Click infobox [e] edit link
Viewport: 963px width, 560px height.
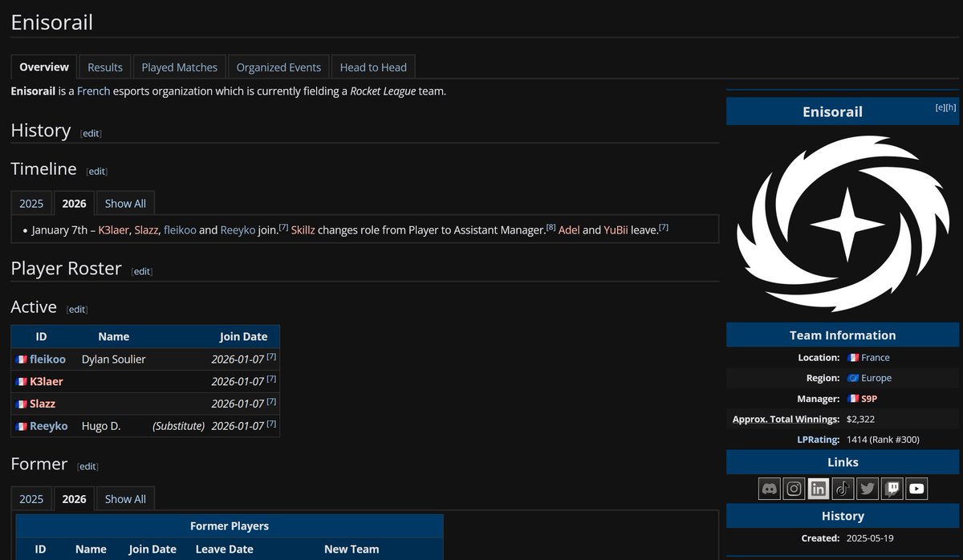point(940,108)
